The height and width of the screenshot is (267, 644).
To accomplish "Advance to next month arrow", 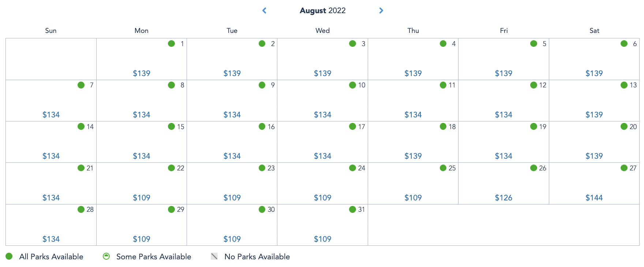I will coord(381,11).
